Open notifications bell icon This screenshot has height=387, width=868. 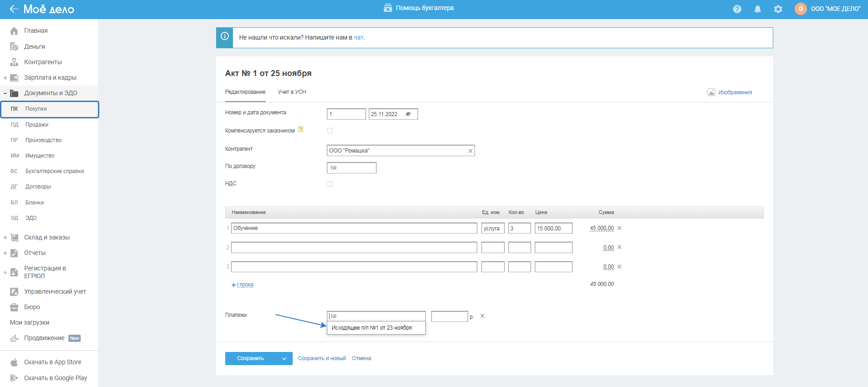[x=757, y=9]
